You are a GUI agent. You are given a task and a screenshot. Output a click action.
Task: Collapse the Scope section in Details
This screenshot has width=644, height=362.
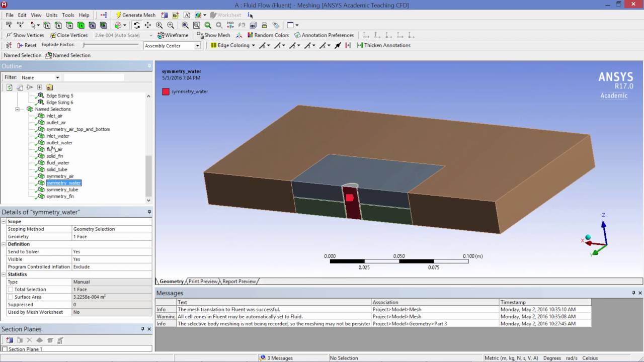(4, 221)
